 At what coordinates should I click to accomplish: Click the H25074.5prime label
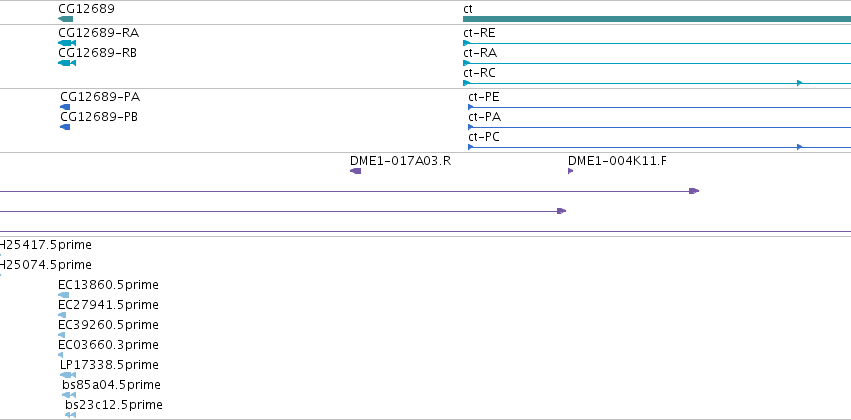[x=46, y=265]
